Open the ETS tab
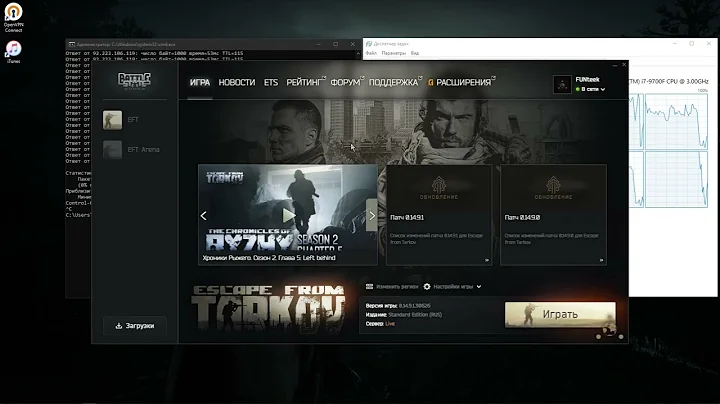This screenshot has height=404, width=720. pyautogui.click(x=271, y=83)
